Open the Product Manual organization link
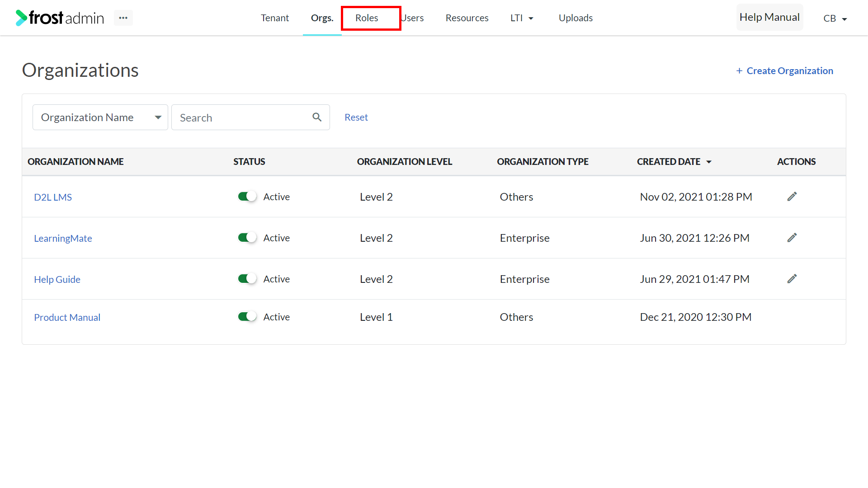 [x=67, y=318]
